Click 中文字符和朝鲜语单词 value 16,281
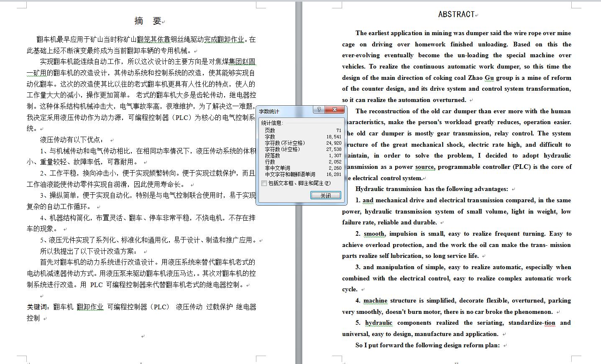The width and height of the screenshot is (601, 364). coord(334,174)
